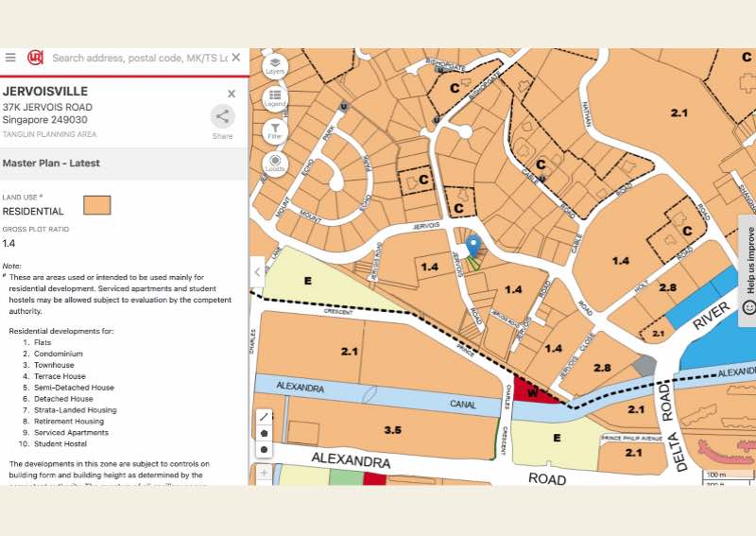Share the Jervoisville property info
Viewport: 756px width, 536px height.
click(x=222, y=117)
